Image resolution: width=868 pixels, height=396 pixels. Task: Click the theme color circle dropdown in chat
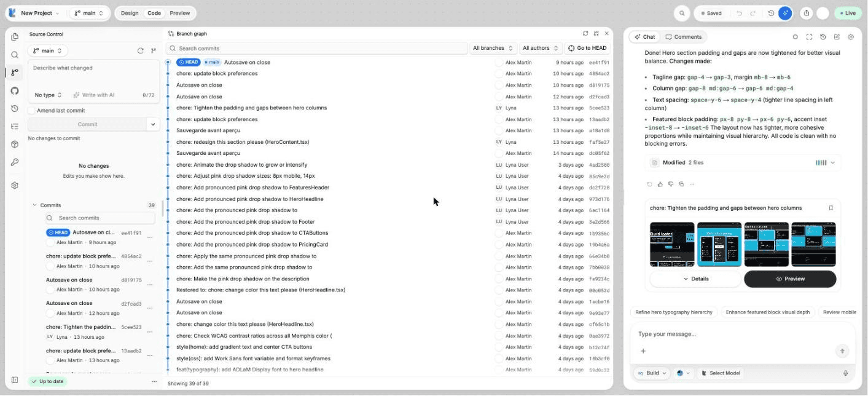683,373
